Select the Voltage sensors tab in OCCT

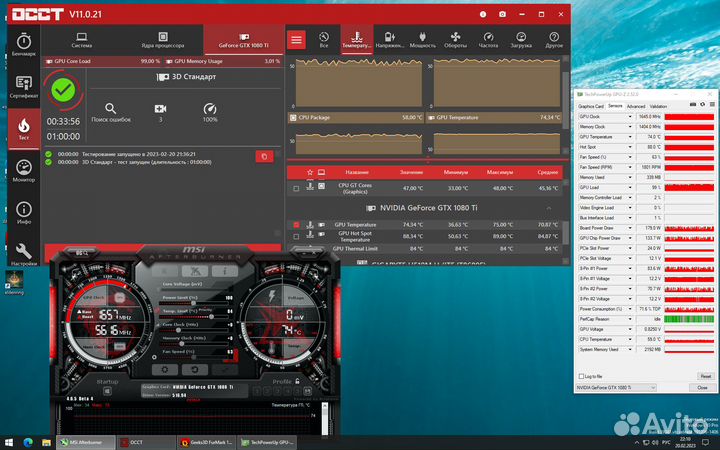click(389, 40)
